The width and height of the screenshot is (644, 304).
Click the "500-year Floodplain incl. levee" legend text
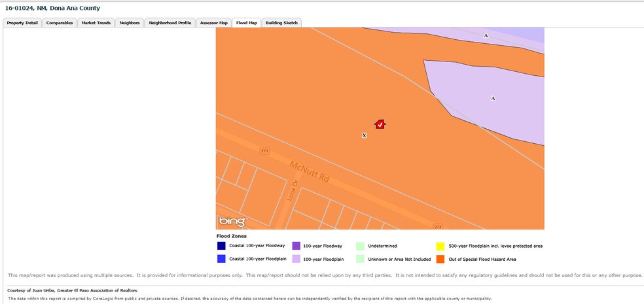495,246
